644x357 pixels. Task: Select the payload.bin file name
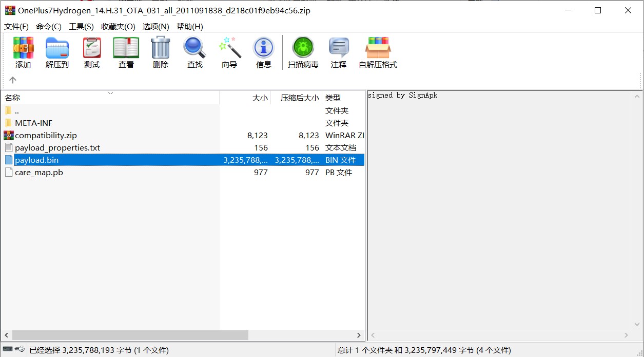(36, 160)
